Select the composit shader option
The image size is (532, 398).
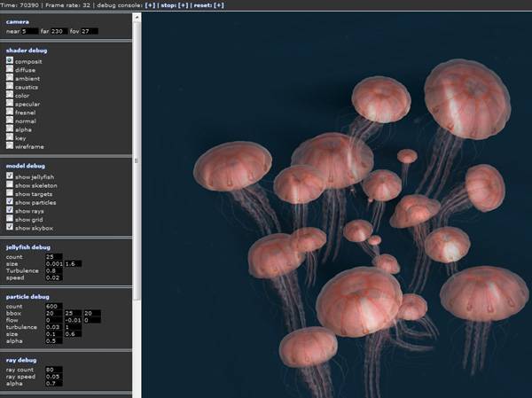(x=10, y=61)
